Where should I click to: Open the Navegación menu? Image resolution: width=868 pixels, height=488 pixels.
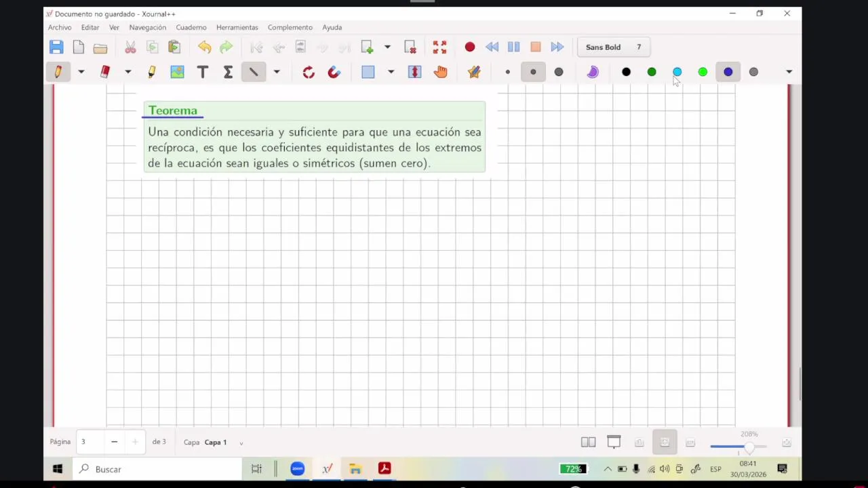pos(148,27)
